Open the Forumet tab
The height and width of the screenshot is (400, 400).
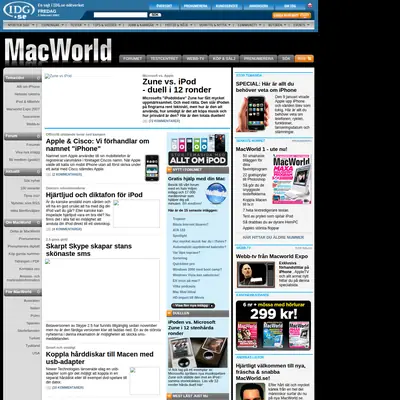(x=132, y=58)
